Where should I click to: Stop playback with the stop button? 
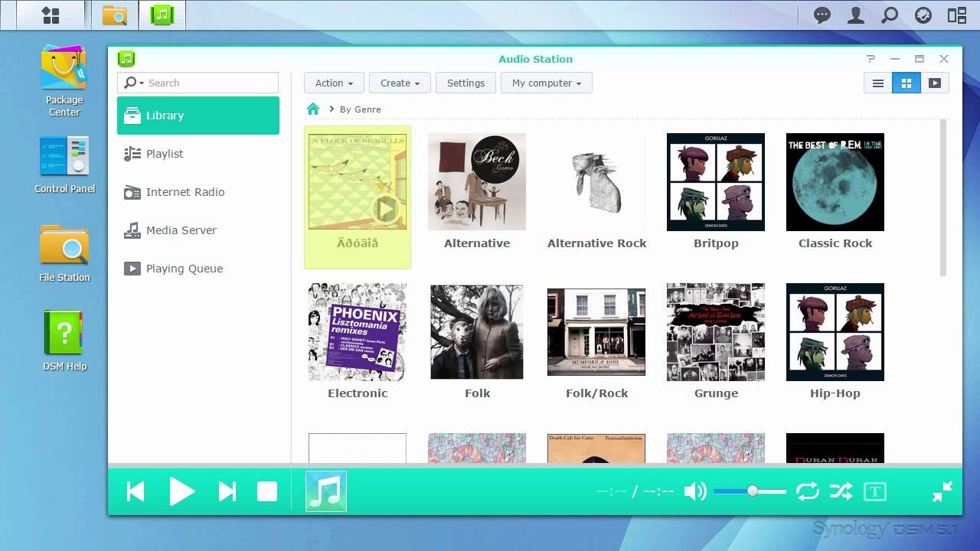267,491
